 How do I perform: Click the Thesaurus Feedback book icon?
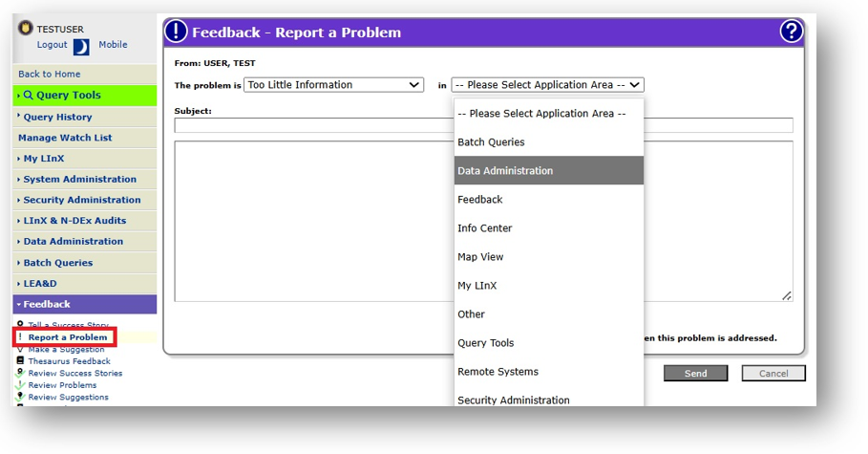click(20, 361)
